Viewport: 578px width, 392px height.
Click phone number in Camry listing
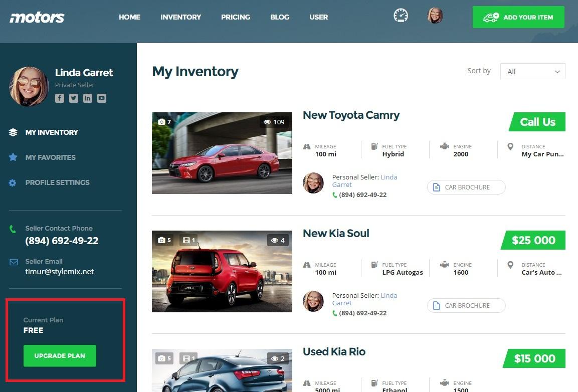(363, 194)
